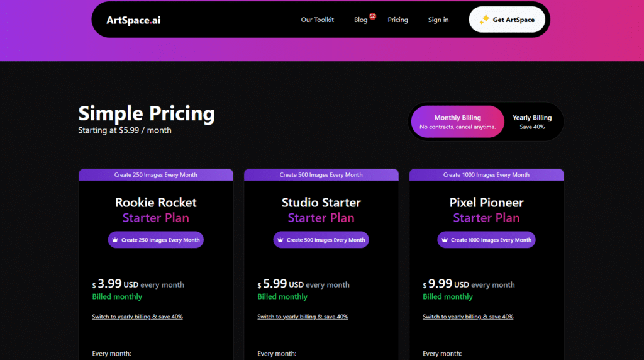Choose Create 500 Images Every Month button

click(x=321, y=240)
